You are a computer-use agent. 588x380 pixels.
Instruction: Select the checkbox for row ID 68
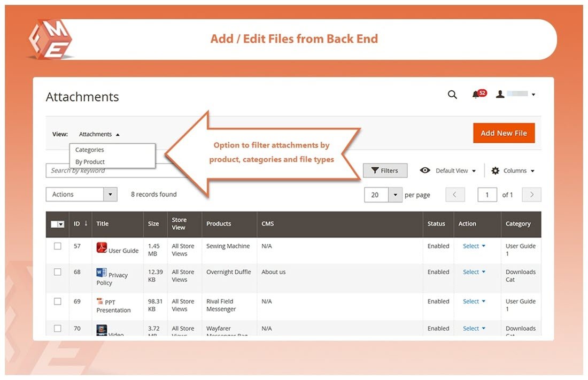(58, 272)
